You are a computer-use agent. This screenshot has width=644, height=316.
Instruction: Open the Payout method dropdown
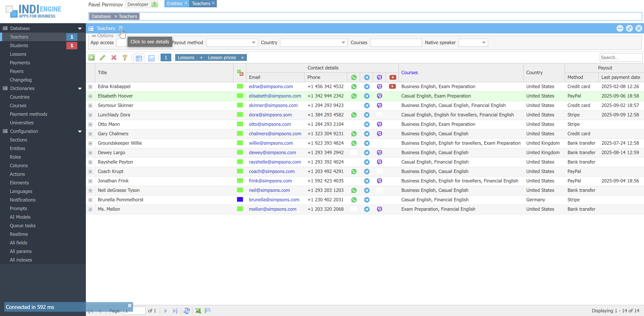pos(254,43)
